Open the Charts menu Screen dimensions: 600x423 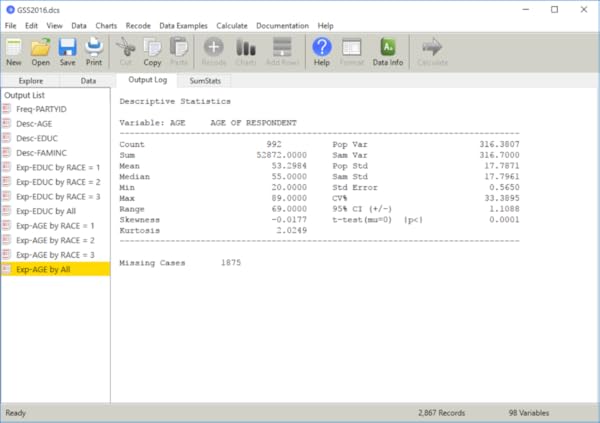pos(106,26)
